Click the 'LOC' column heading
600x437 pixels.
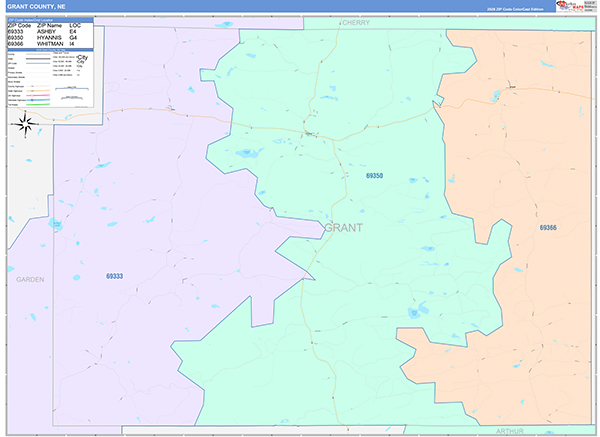coord(75,26)
